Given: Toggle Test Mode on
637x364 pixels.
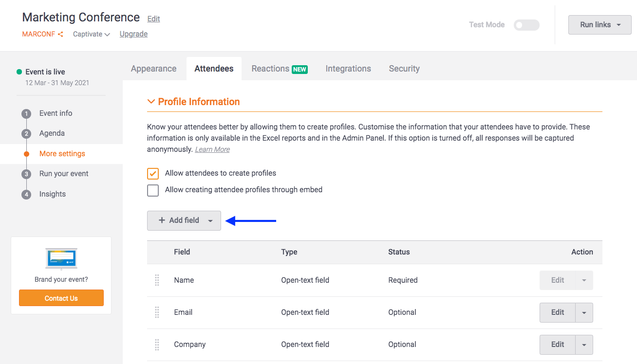Looking at the screenshot, I should pyautogui.click(x=526, y=24).
